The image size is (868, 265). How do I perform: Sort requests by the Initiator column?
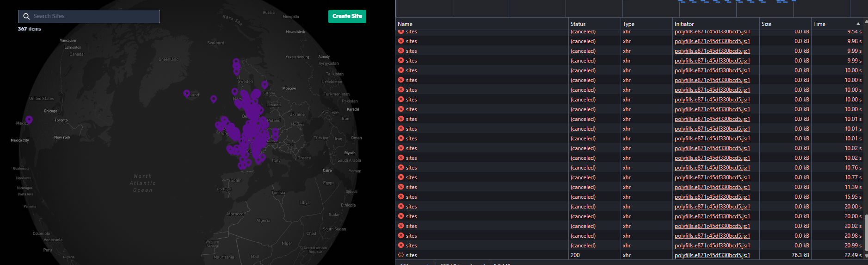(x=716, y=24)
